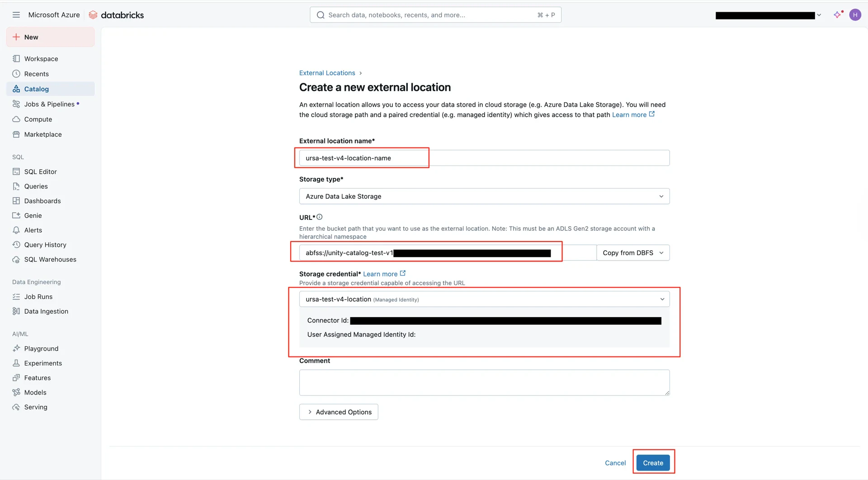
Task: Follow the External Locations breadcrumb link
Action: pos(327,73)
